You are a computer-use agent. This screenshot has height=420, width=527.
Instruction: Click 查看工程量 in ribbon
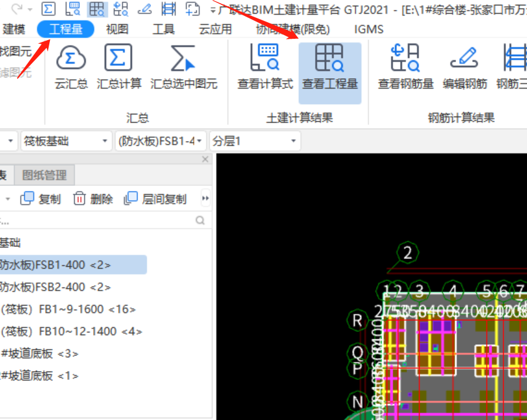click(x=330, y=73)
